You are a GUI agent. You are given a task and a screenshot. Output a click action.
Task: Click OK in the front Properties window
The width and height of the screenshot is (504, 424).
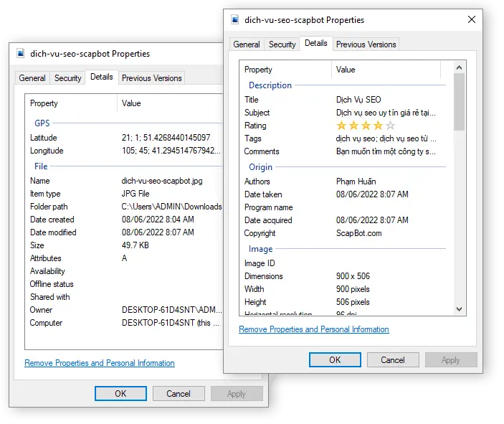coord(335,359)
